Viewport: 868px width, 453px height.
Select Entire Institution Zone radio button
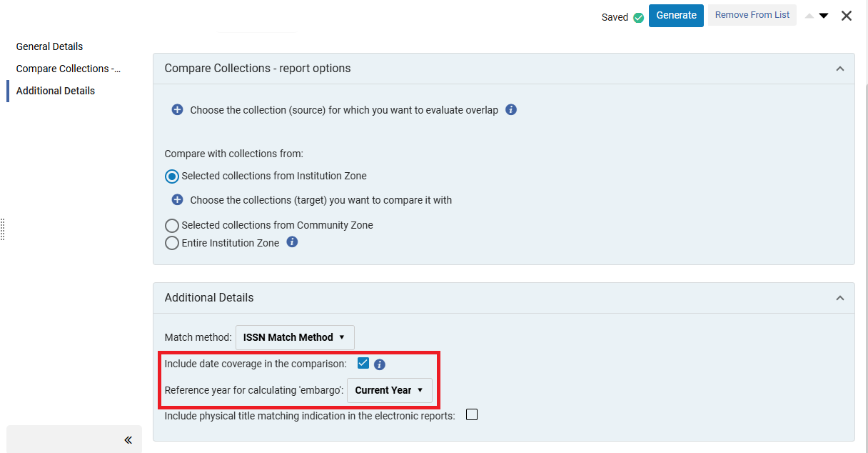pyautogui.click(x=172, y=243)
